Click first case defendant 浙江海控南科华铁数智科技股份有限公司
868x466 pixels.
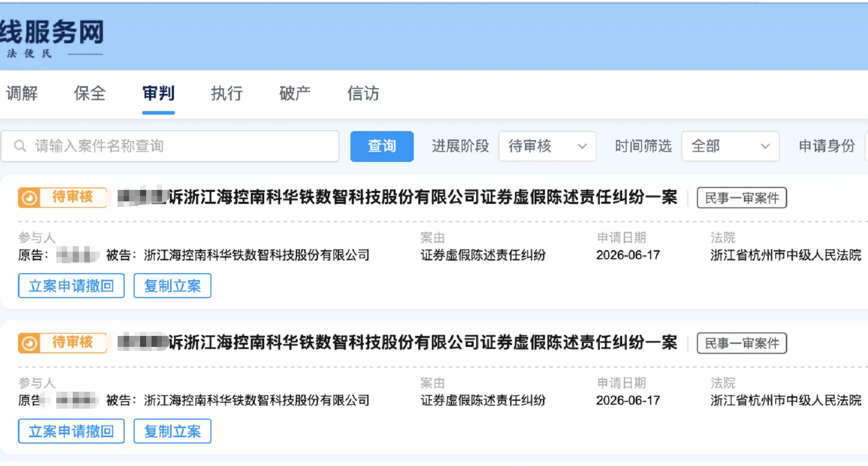click(x=257, y=255)
